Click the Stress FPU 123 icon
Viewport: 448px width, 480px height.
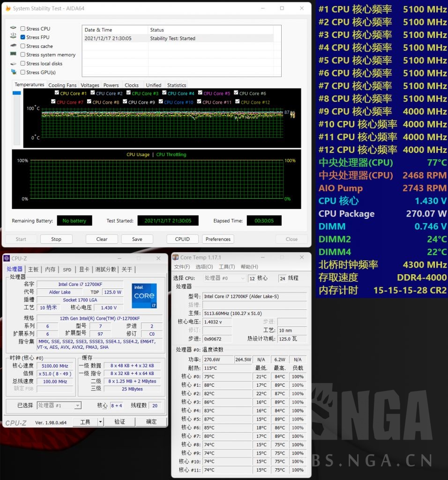pyautogui.click(x=13, y=37)
